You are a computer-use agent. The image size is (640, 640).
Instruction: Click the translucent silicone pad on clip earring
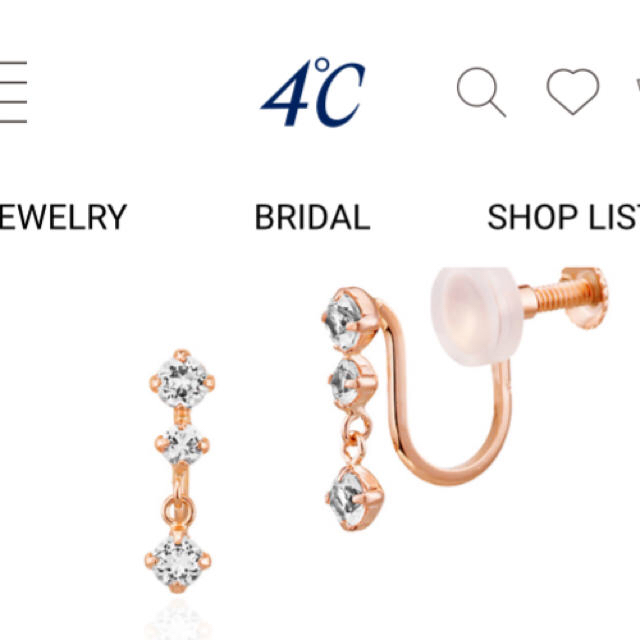(476, 316)
